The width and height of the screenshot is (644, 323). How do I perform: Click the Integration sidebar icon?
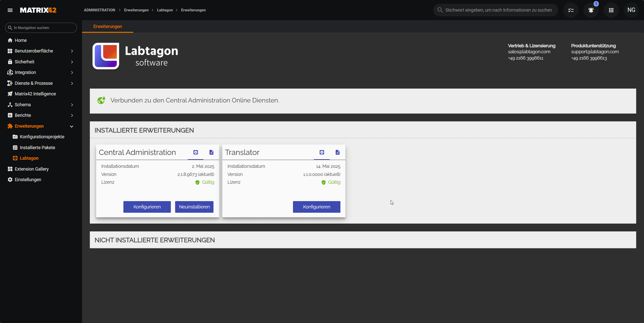(x=10, y=72)
